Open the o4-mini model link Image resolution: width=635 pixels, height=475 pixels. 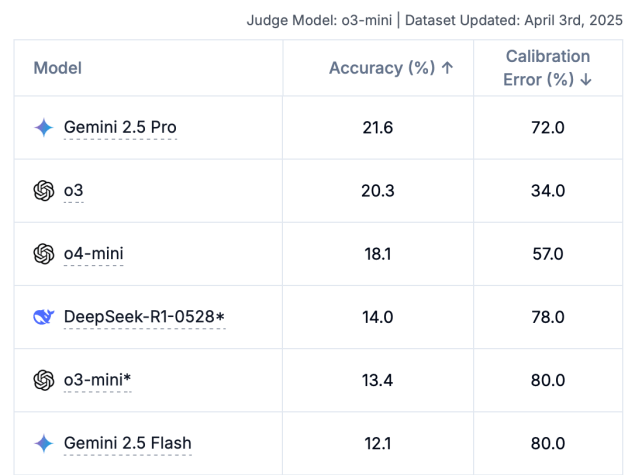coord(93,254)
